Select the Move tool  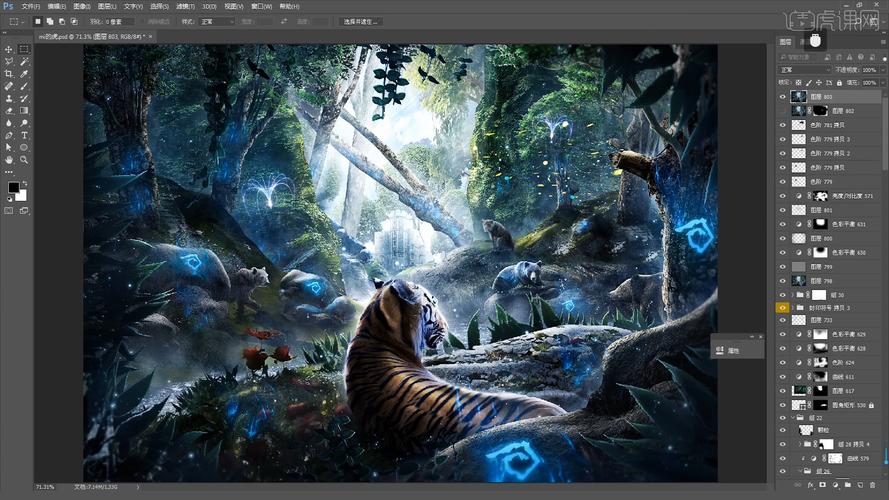pyautogui.click(x=9, y=49)
